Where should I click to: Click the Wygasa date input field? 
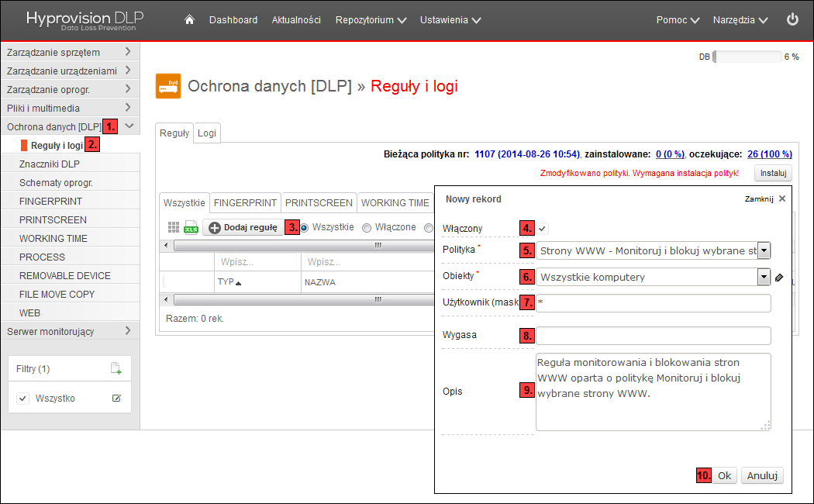tap(653, 336)
